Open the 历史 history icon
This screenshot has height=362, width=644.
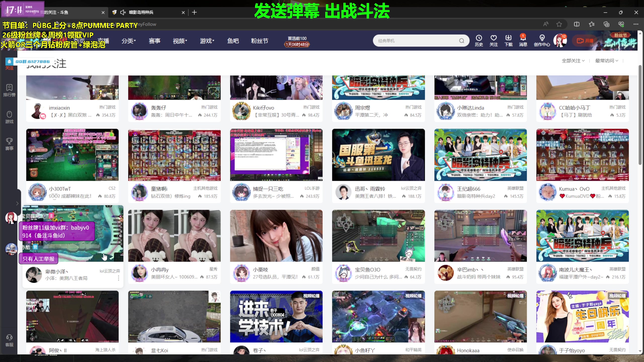479,40
